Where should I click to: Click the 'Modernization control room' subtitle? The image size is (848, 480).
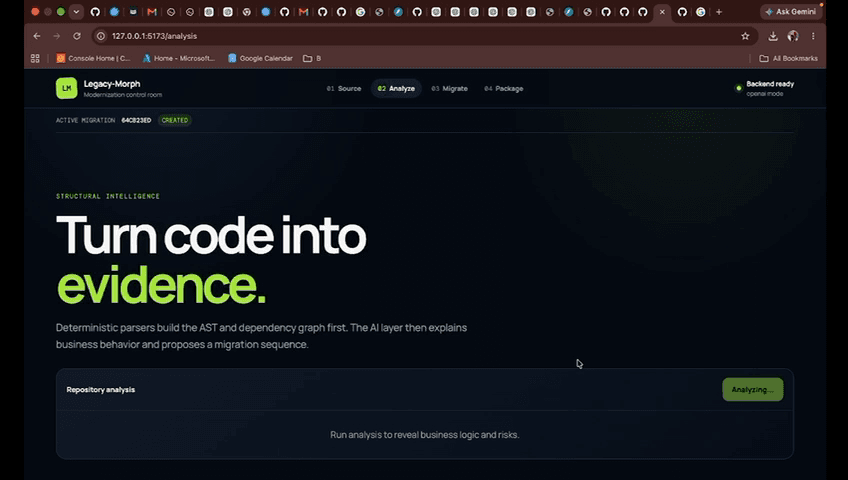123,95
